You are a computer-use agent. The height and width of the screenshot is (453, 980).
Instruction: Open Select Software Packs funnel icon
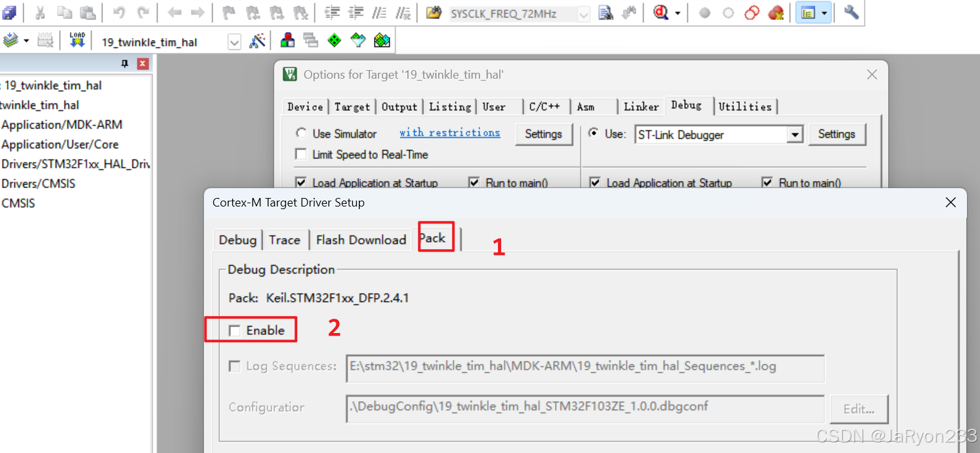[358, 41]
